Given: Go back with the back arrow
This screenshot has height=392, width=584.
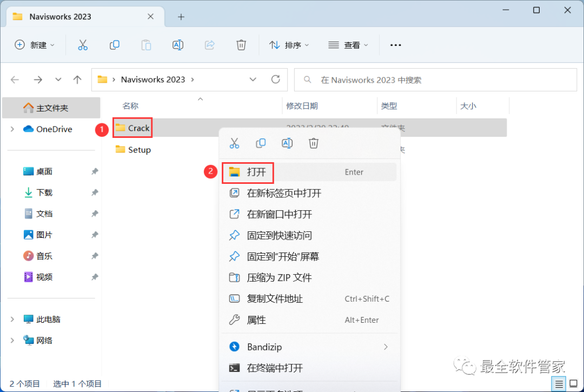Looking at the screenshot, I should pos(15,79).
